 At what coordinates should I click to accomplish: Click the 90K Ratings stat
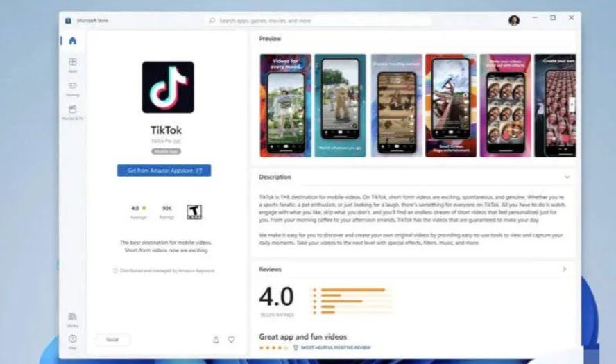coord(166,212)
